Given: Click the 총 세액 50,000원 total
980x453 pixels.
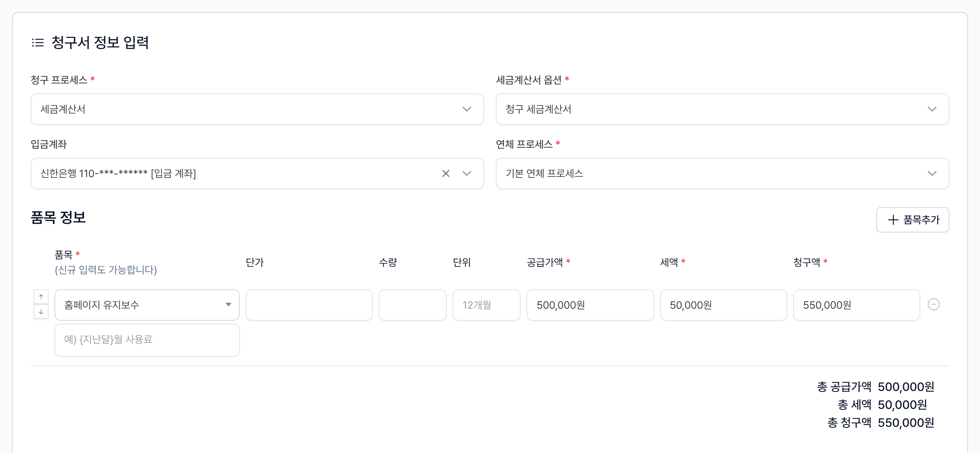Looking at the screenshot, I should (882, 405).
